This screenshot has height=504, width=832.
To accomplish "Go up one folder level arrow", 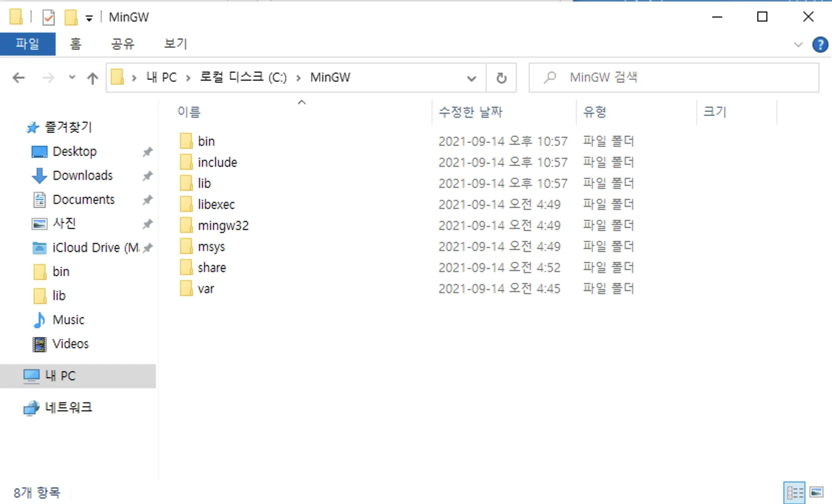I will [92, 78].
